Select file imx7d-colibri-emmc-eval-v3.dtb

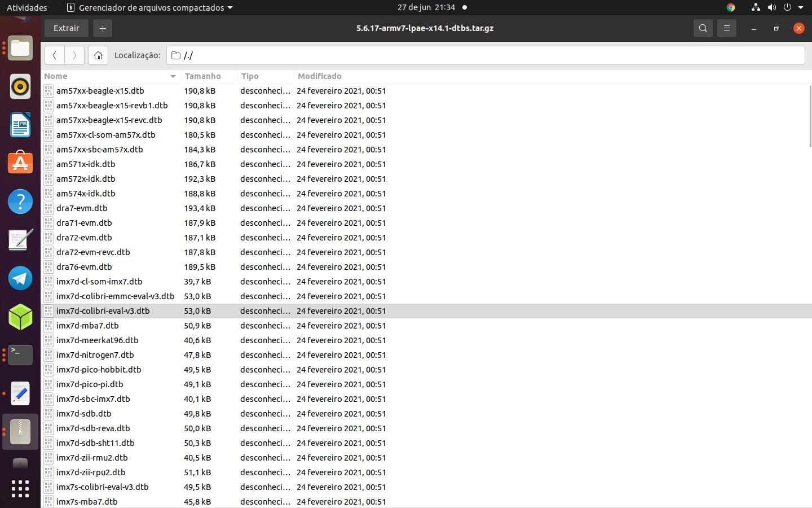click(x=427, y=296)
